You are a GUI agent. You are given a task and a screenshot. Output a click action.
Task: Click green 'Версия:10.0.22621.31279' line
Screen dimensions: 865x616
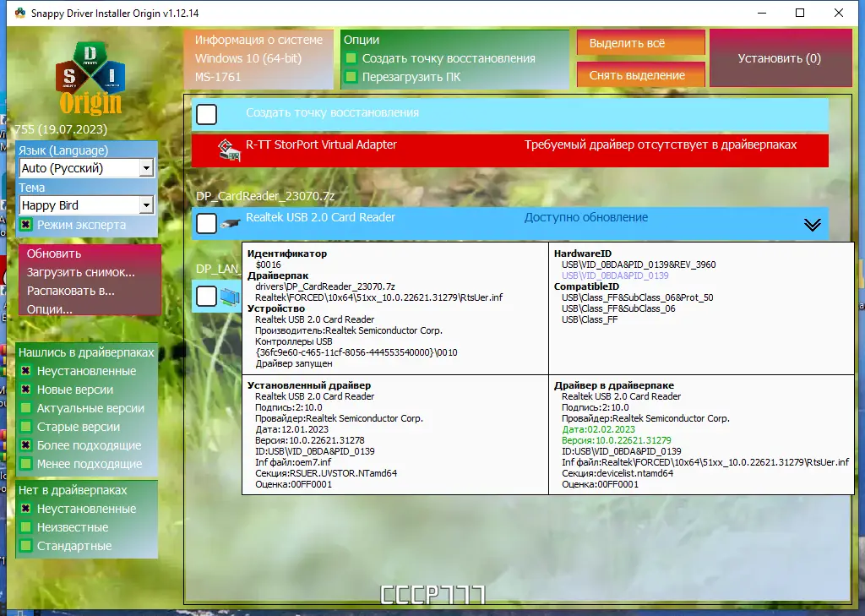tap(616, 440)
